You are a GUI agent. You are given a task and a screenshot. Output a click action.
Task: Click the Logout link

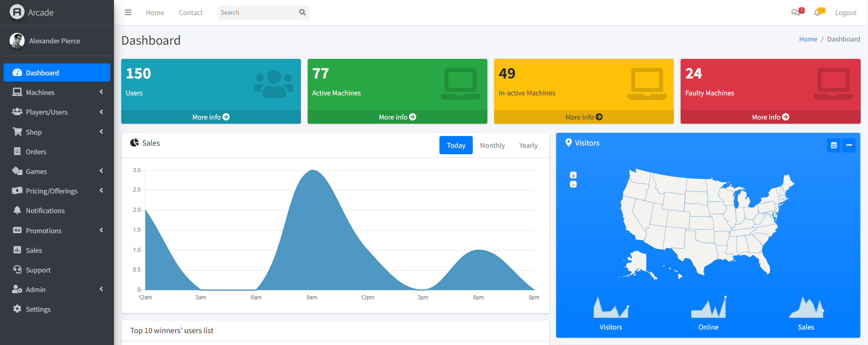pyautogui.click(x=846, y=13)
